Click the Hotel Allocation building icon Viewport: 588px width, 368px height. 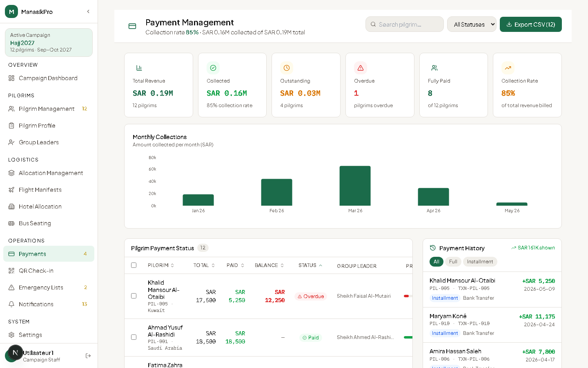(11, 206)
